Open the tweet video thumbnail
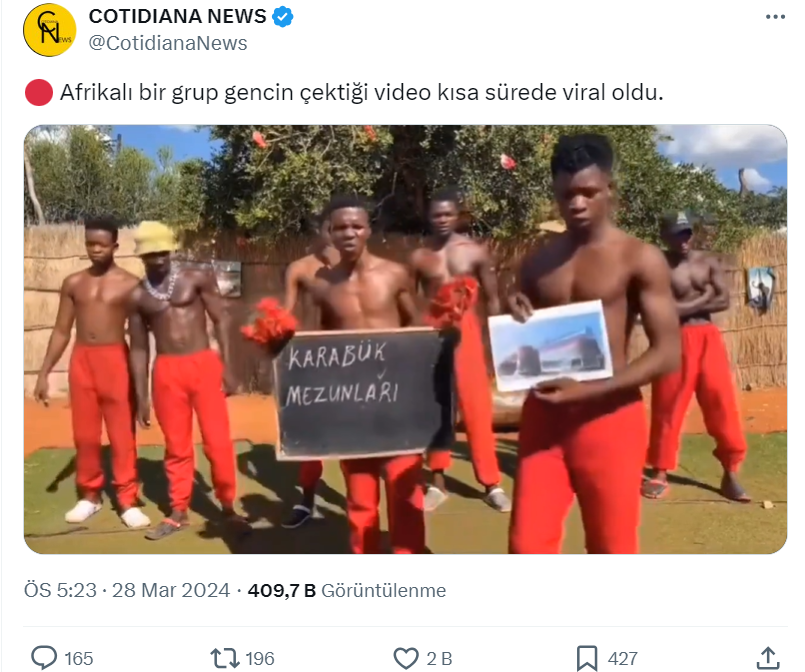 406,339
